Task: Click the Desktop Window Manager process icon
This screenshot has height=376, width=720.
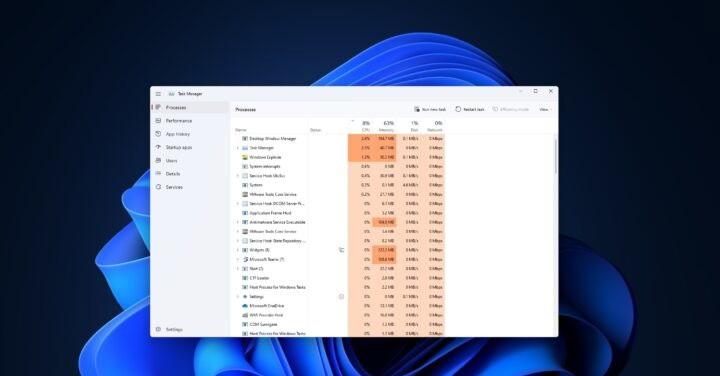Action: 245,138
